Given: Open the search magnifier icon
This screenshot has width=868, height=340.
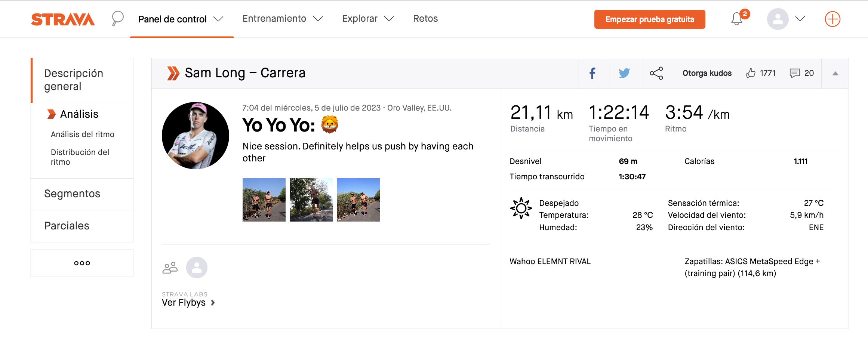Looking at the screenshot, I should click(x=117, y=18).
